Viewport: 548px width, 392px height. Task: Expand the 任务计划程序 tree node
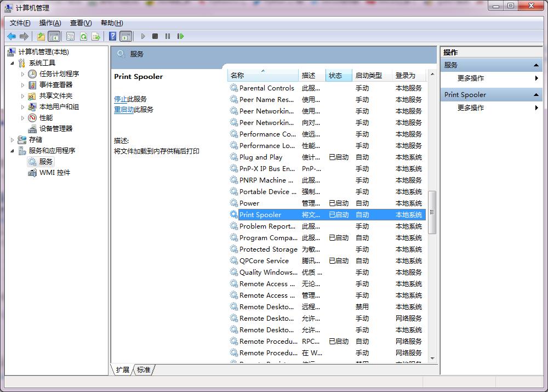click(23, 74)
